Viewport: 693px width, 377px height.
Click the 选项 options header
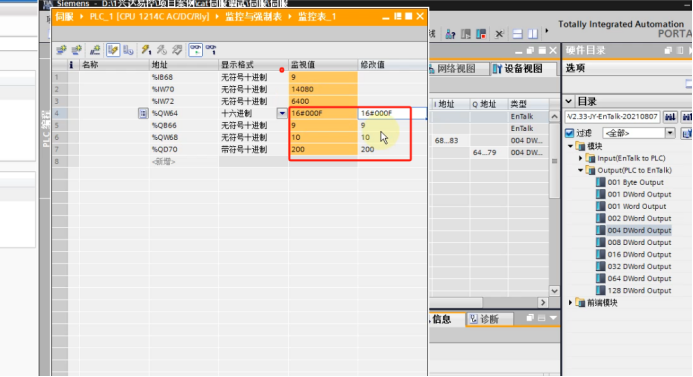pyautogui.click(x=575, y=68)
